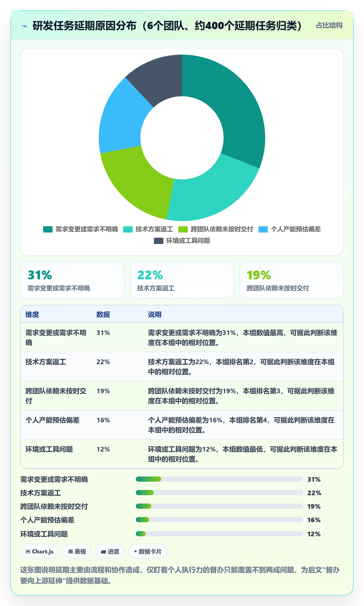Click the 需求变更或需求不明确 31% progress bar
This screenshot has height=606, width=364.
tap(219, 479)
